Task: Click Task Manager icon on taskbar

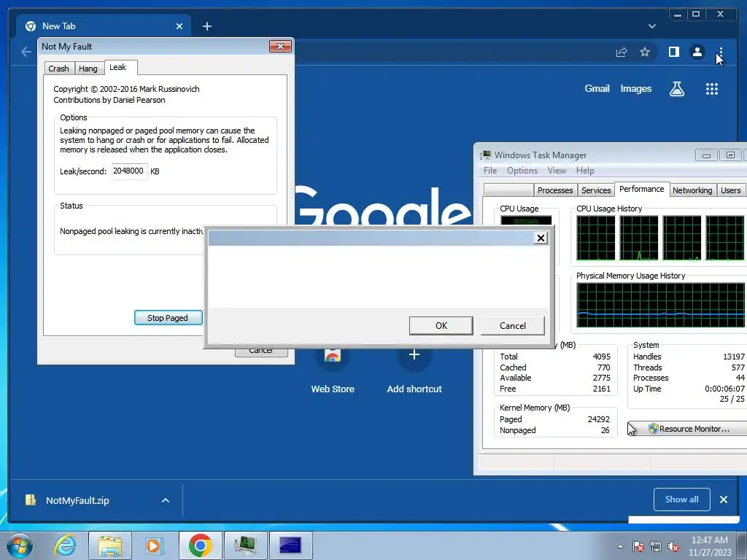Action: click(245, 545)
